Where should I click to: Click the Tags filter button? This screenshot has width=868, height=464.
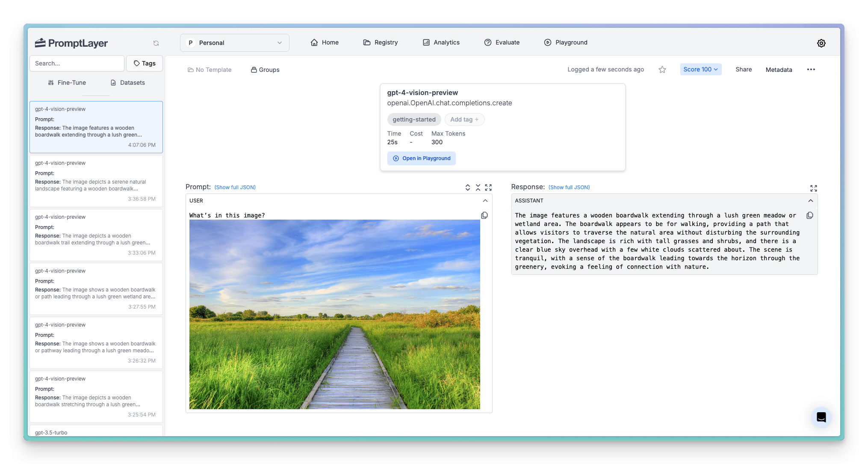pyautogui.click(x=145, y=63)
